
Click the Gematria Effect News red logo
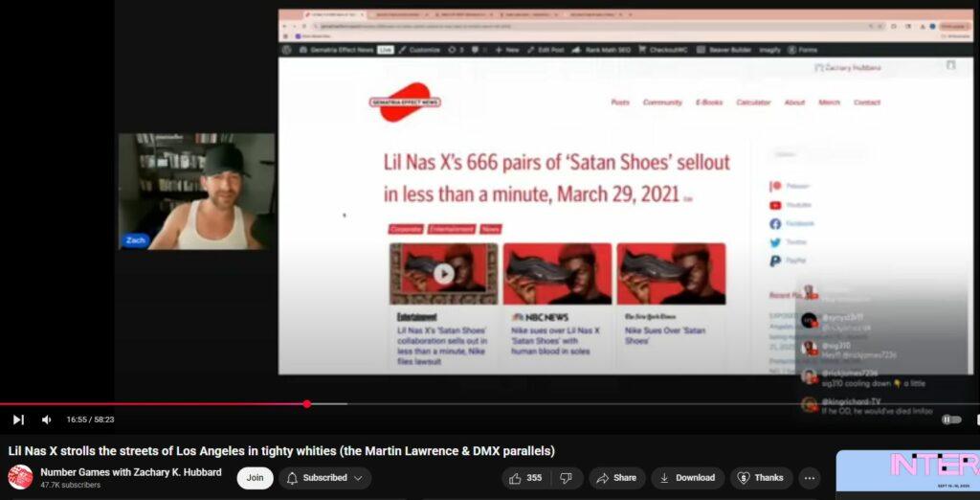[x=405, y=102]
